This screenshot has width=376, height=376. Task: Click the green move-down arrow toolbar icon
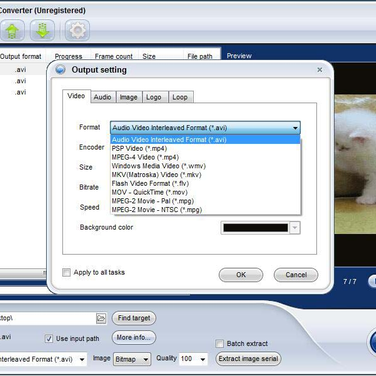click(42, 31)
